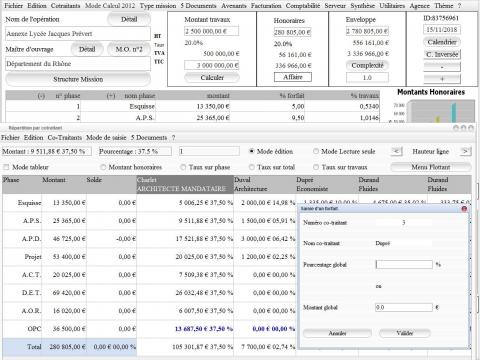Open 5 Documents menu in répartition window
Image resolution: width=480 pixels, height=360 pixels.
(149, 137)
